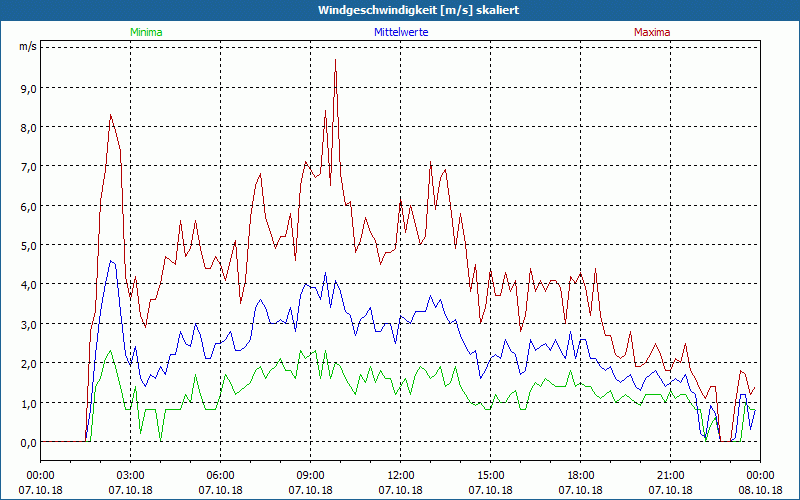Click the 09:00 time axis label
Viewport: 800px width, 500px height.
tap(310, 476)
